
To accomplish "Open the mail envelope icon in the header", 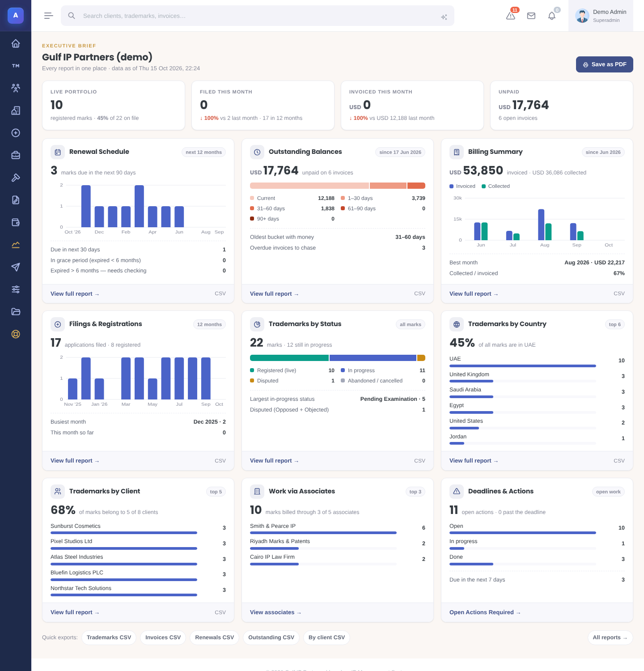I will point(531,16).
